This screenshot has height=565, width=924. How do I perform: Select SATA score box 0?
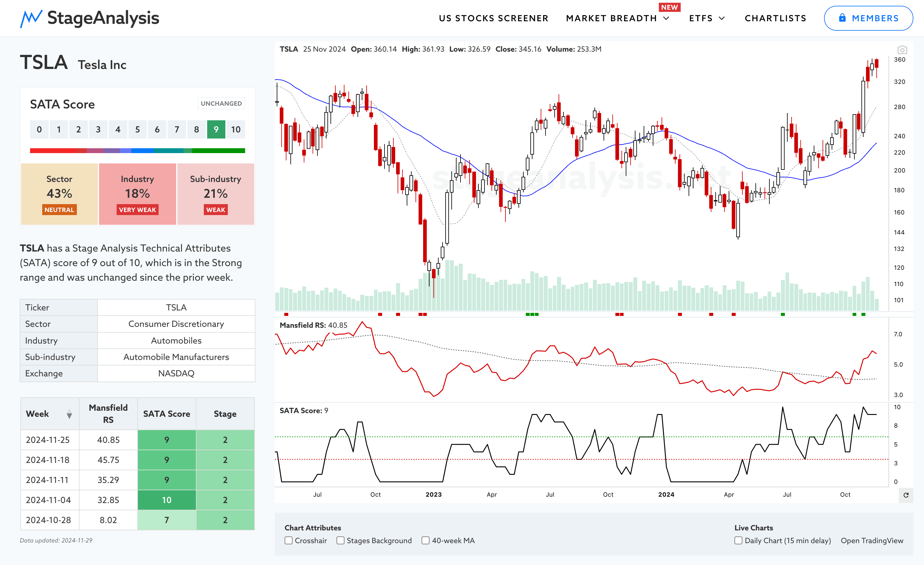coord(39,129)
